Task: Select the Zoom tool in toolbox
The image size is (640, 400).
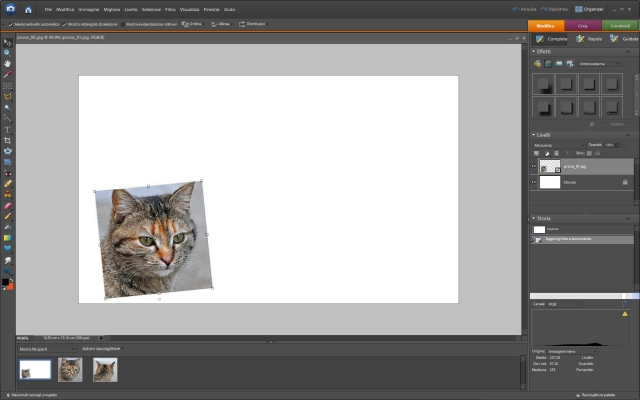Action: click(8, 53)
